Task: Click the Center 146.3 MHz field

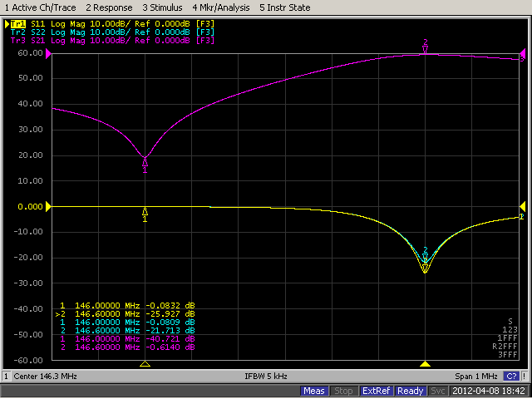Action: coord(45,377)
